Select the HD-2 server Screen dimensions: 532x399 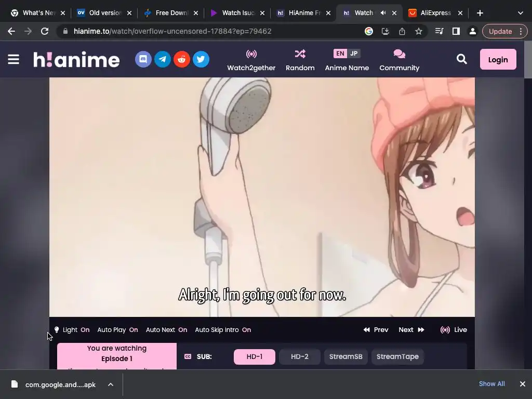click(x=300, y=356)
